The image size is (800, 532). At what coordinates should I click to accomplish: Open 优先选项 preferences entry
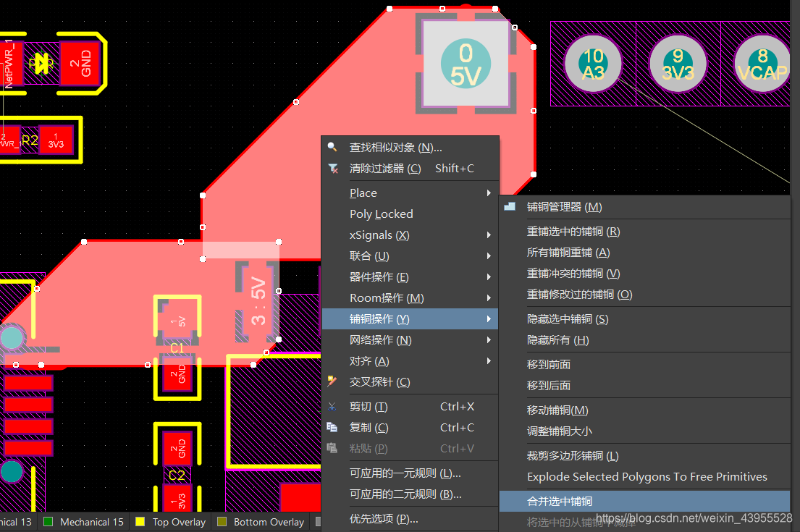click(383, 518)
